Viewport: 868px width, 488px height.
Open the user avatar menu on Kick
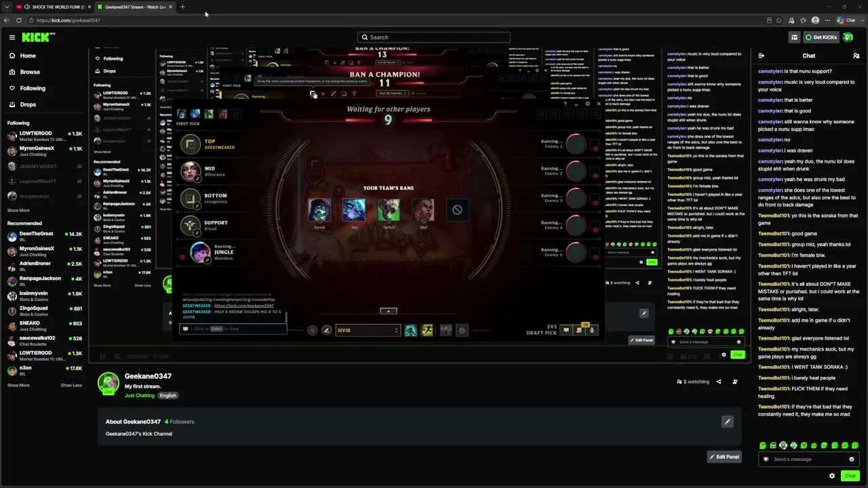(x=848, y=37)
